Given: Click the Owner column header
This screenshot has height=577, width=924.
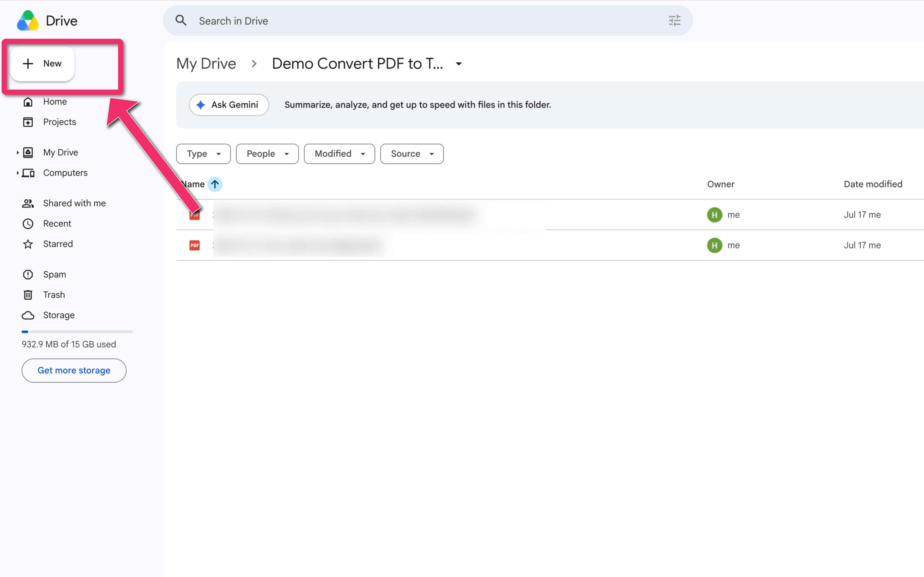Looking at the screenshot, I should 721,184.
